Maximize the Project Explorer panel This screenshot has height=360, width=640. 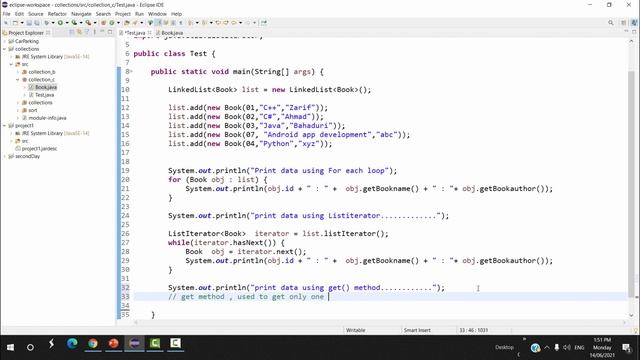point(110,32)
